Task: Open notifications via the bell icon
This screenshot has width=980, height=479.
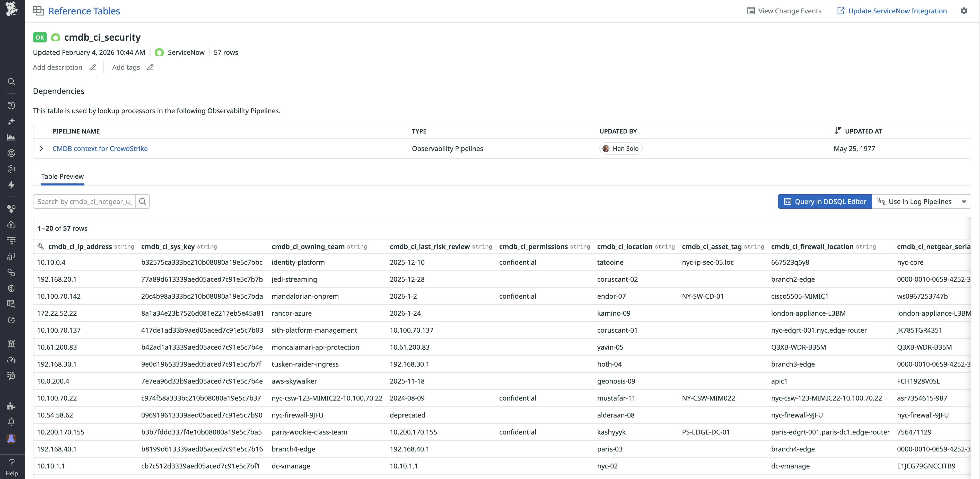Action: coord(11,422)
